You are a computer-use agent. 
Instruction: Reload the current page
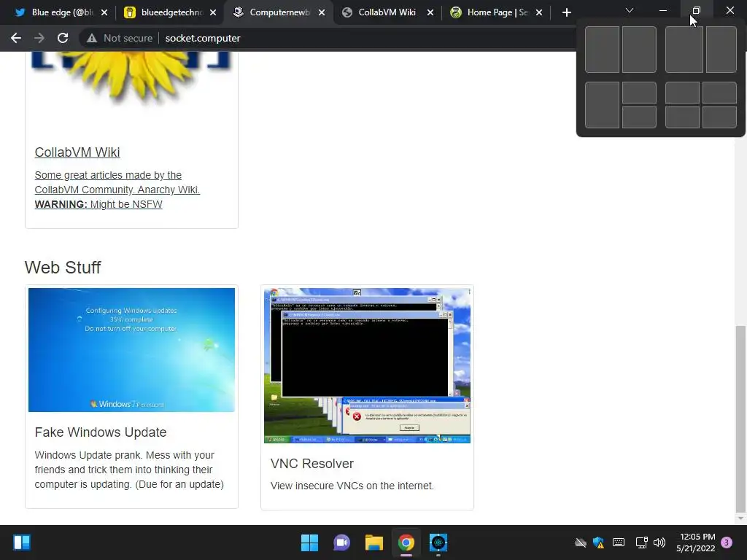click(x=63, y=38)
